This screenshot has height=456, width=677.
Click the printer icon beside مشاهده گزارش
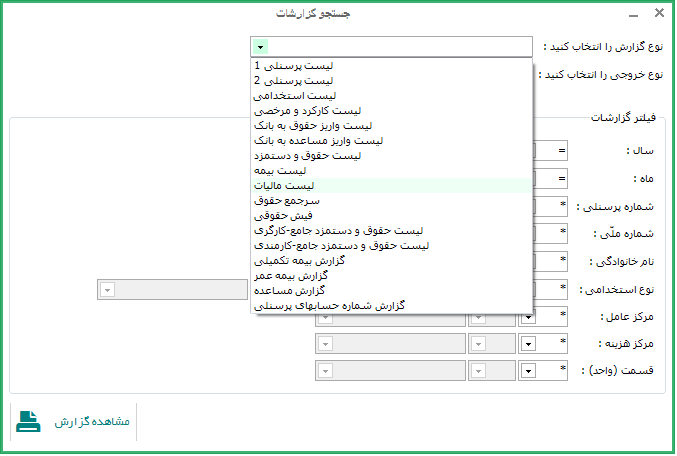coord(28,421)
